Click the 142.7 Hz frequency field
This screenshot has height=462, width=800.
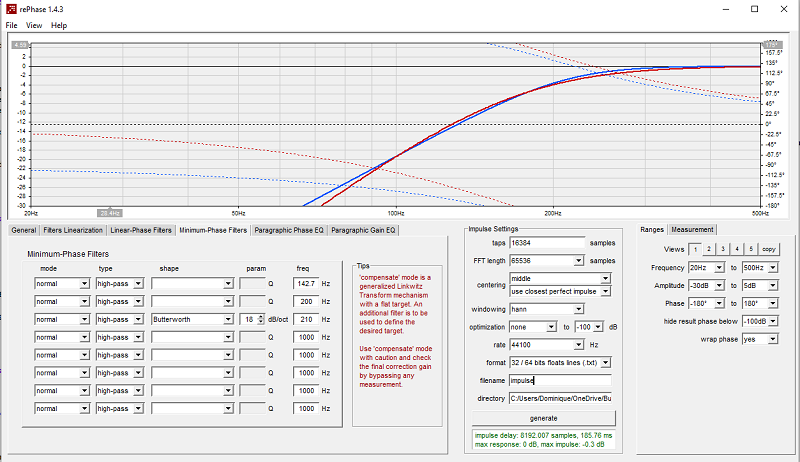[306, 284]
